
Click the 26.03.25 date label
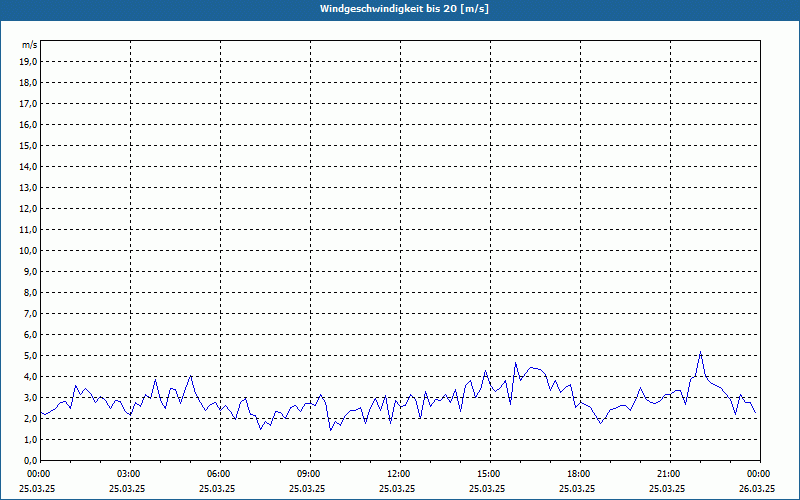757,488
